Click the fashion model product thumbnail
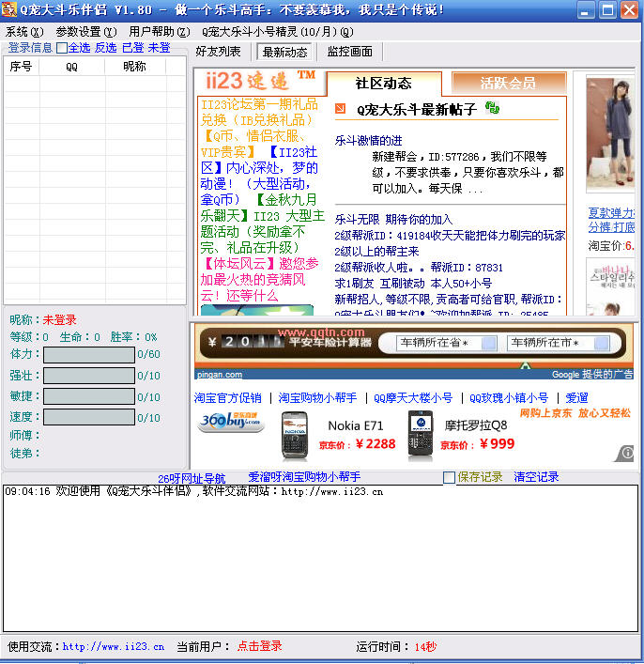The image size is (644, 664). 610,134
